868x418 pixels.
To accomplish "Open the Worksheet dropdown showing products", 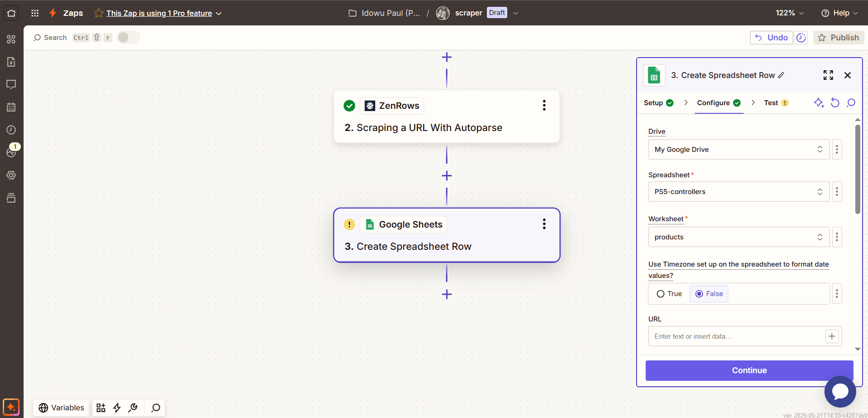I will coord(739,237).
